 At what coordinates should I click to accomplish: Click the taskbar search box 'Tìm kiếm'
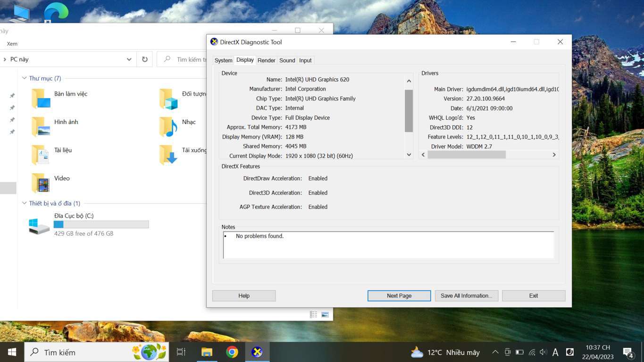coord(96,352)
